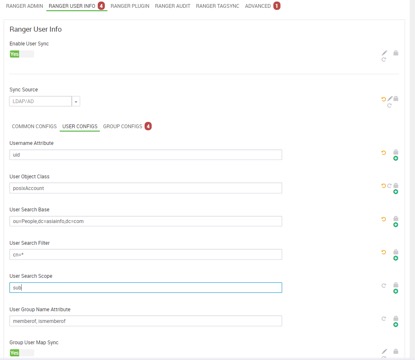Image resolution: width=415 pixels, height=360 pixels.
Task: Click the lock icon next to Sync Source
Action: coord(396,99)
